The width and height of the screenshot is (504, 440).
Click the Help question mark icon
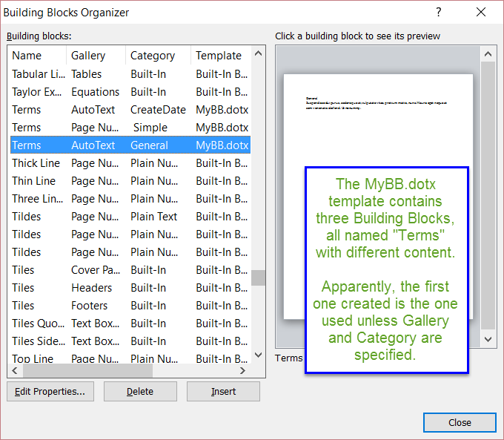coord(439,12)
